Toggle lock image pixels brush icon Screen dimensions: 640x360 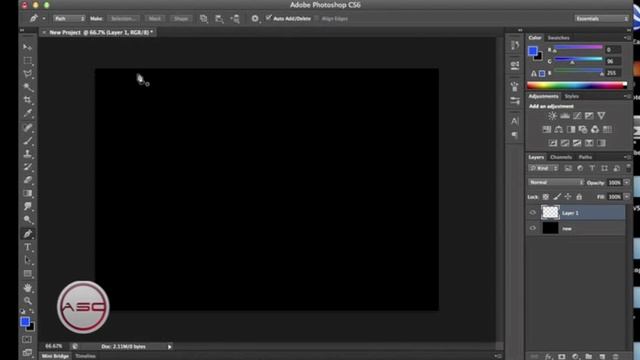click(557, 197)
